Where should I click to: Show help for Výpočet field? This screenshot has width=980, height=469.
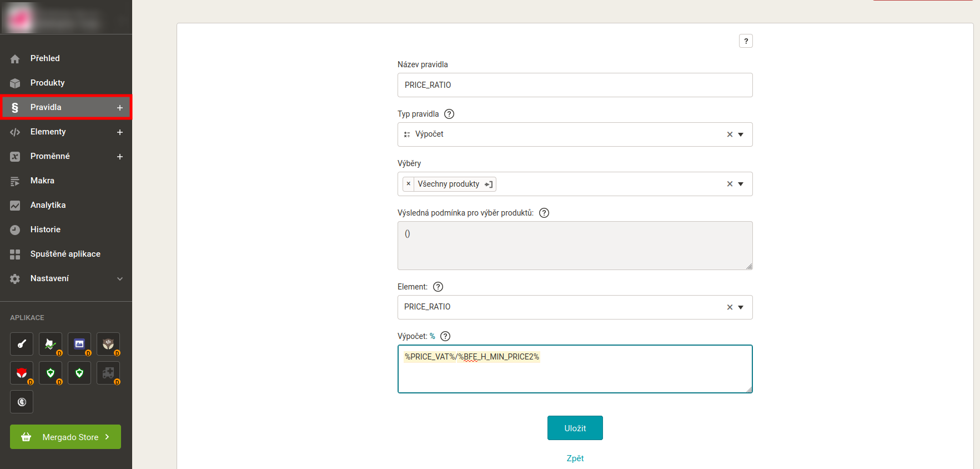tap(445, 336)
